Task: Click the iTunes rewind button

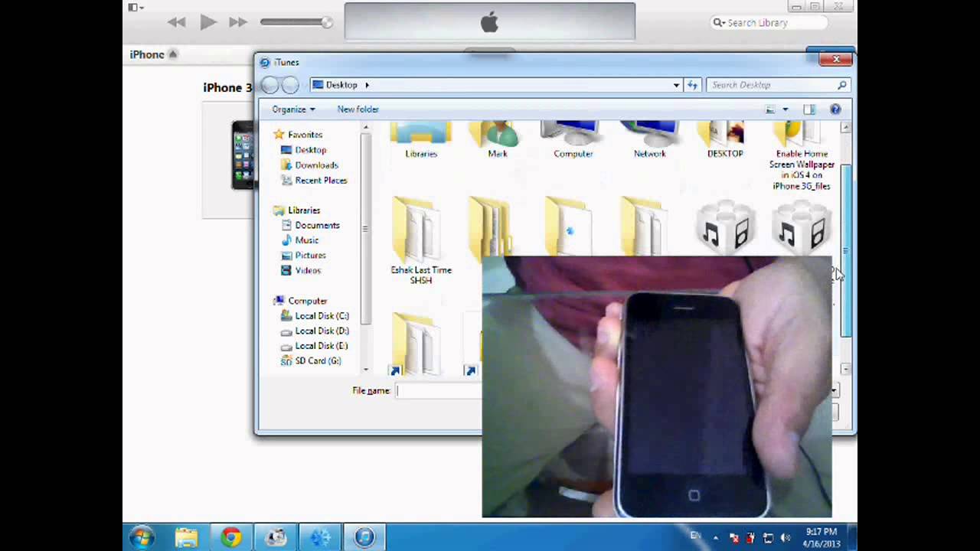Action: pos(177,22)
